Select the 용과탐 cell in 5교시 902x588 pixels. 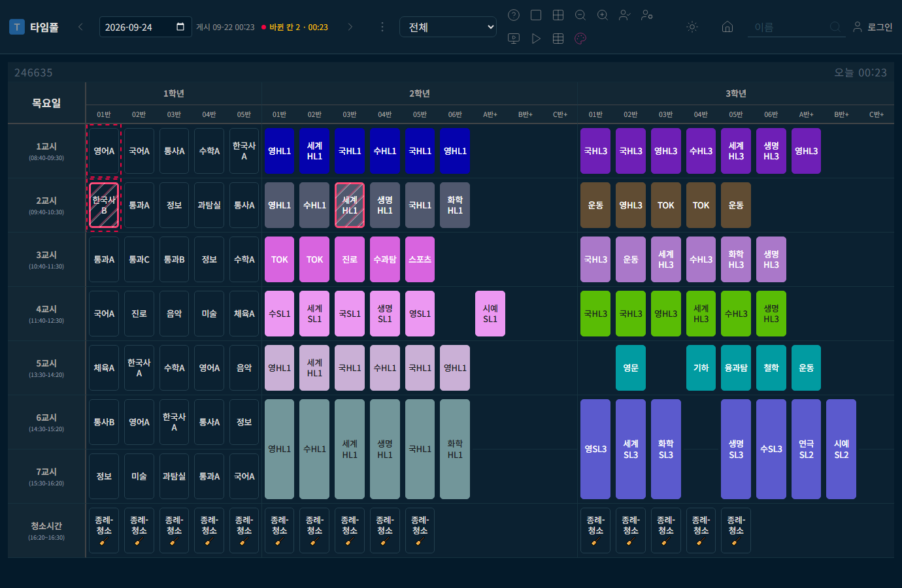(736, 368)
